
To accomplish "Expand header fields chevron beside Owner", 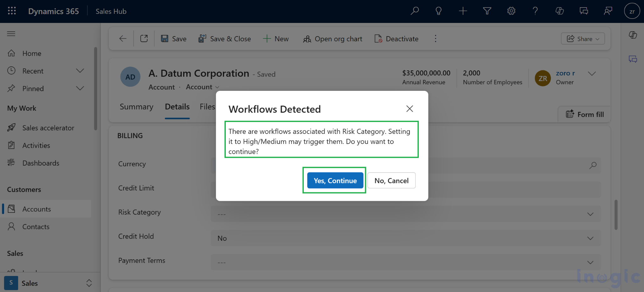I will pos(592,74).
